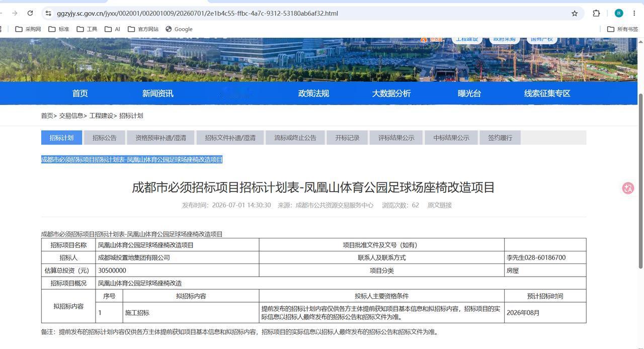Viewport: 644px width, 349px height.
Task: Switch to the 中标结果公示 tab
Action: (451, 138)
